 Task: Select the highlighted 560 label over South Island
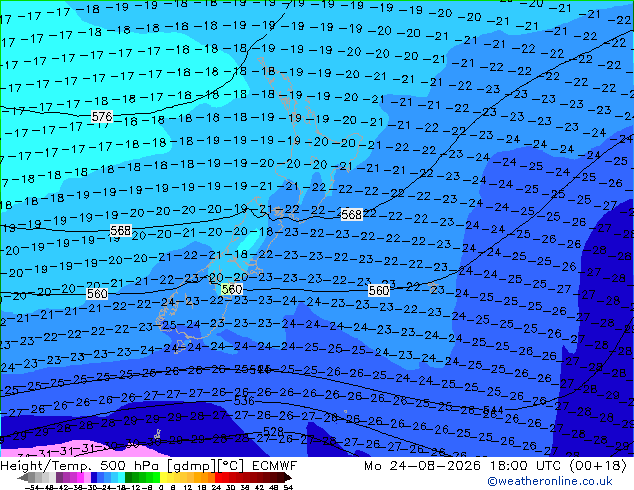click(232, 289)
